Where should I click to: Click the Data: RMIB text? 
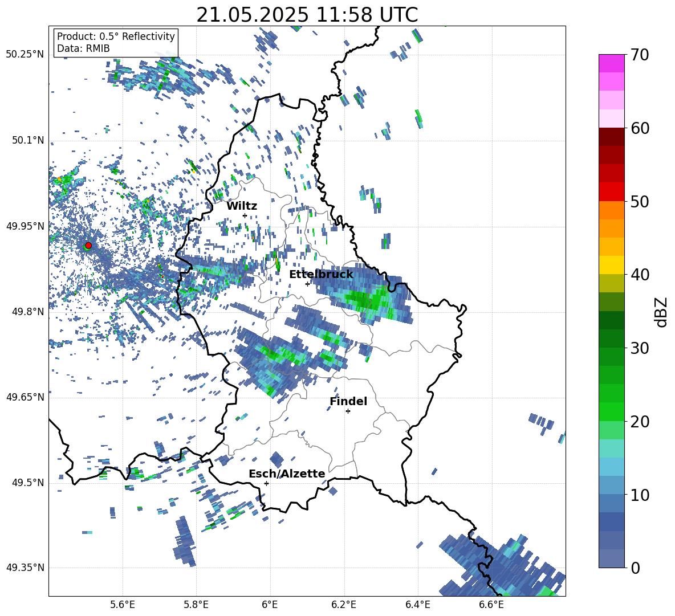[x=83, y=48]
